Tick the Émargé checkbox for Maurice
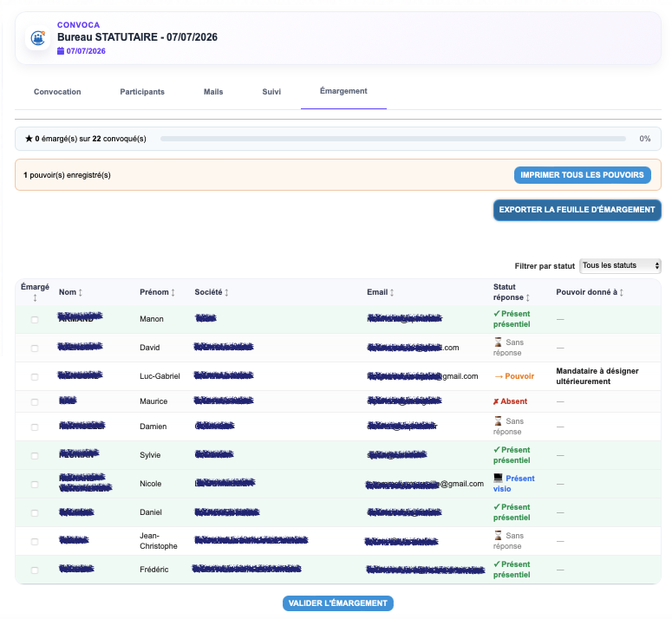The width and height of the screenshot is (672, 619). click(x=35, y=401)
